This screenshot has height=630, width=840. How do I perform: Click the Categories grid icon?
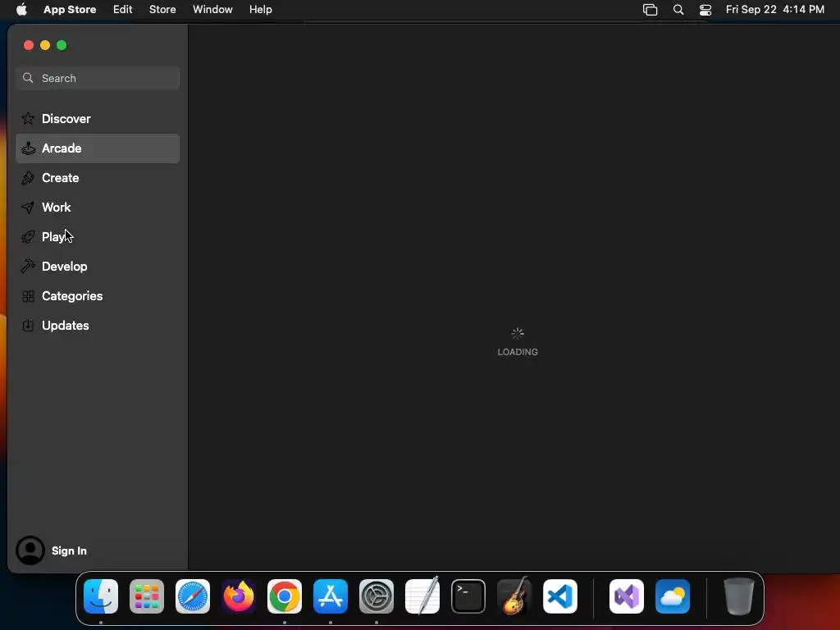tap(28, 296)
